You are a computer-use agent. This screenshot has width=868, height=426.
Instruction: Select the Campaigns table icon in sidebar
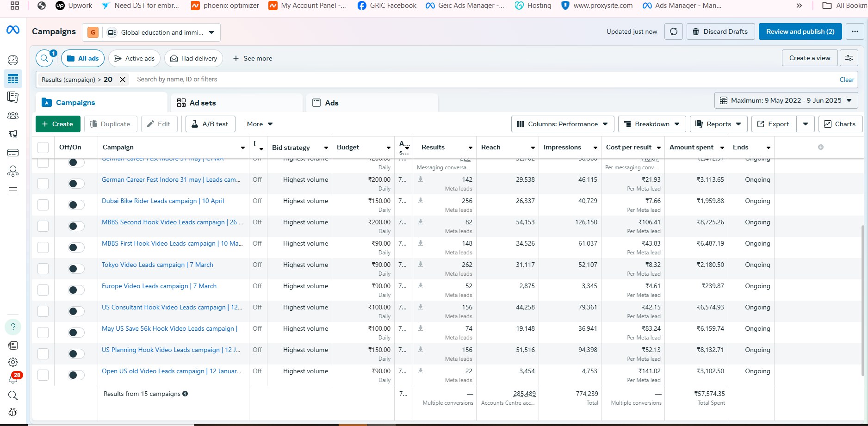(x=13, y=79)
